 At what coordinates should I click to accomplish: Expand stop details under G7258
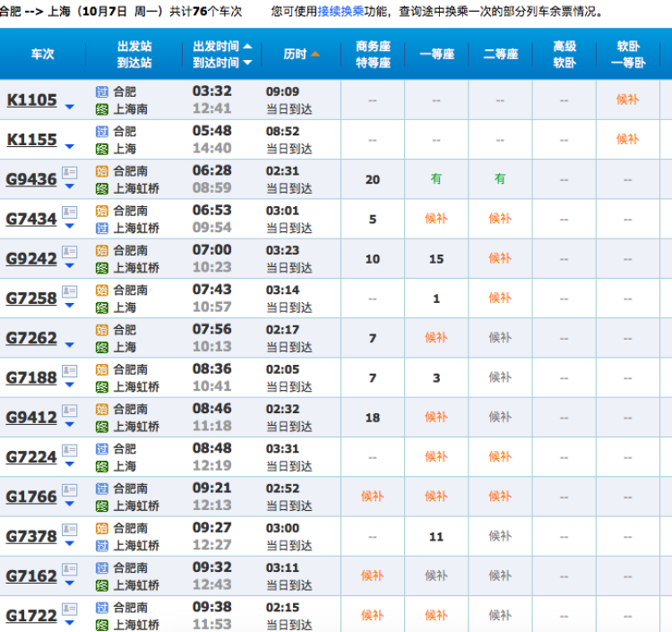(x=70, y=306)
